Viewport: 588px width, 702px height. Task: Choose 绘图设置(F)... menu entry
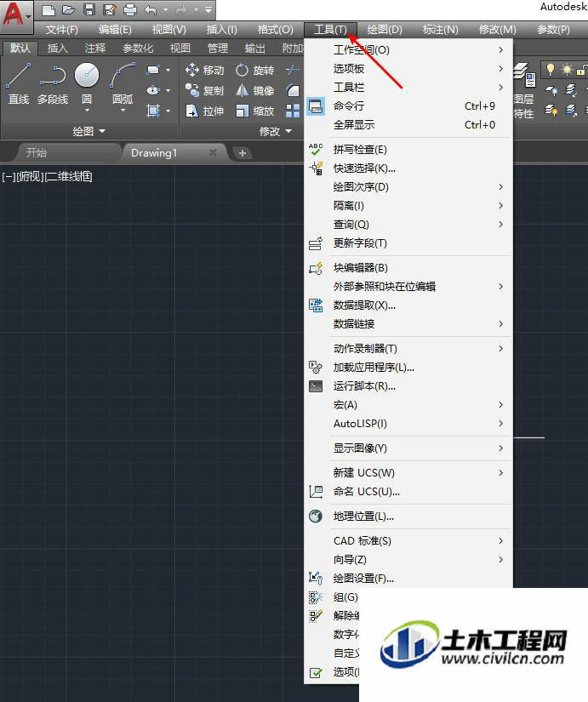(x=408, y=579)
